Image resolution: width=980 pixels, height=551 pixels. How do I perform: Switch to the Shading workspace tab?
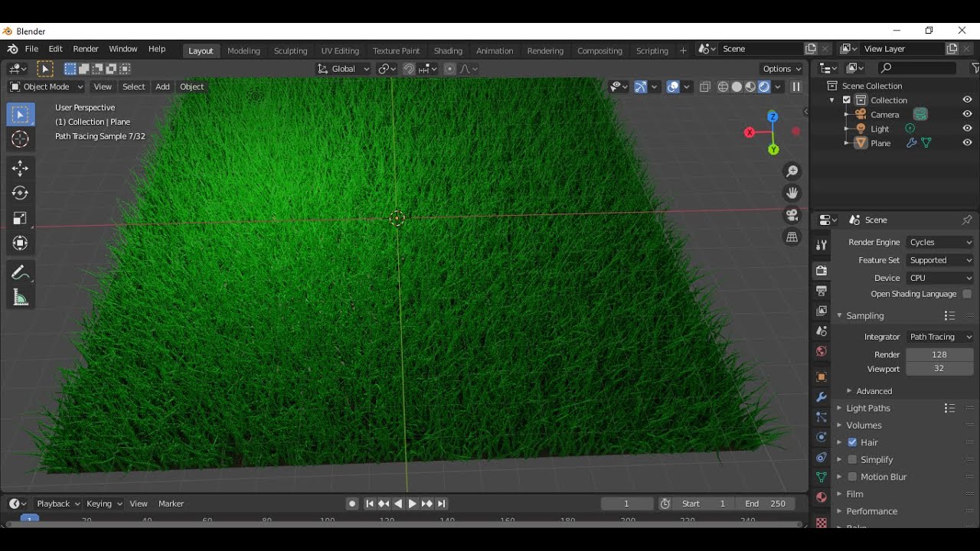coord(448,51)
